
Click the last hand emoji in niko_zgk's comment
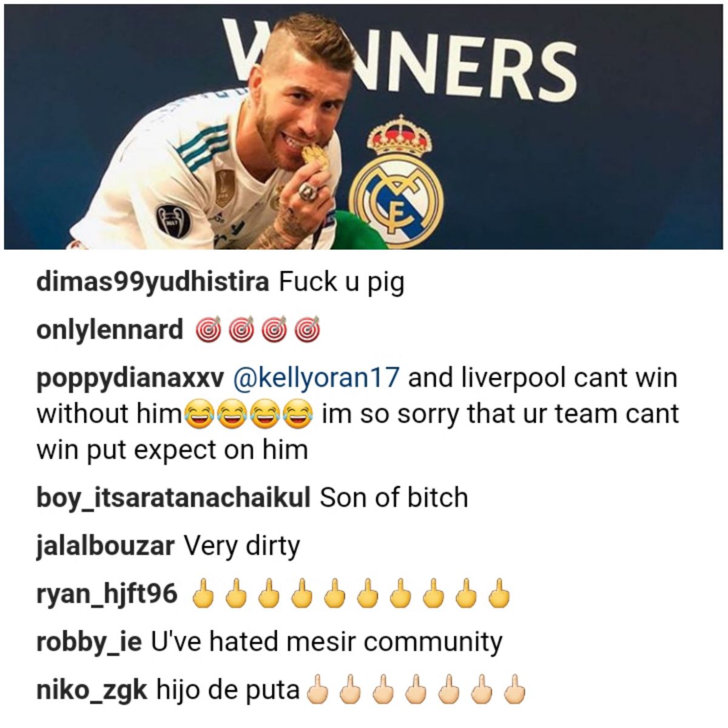(514, 690)
